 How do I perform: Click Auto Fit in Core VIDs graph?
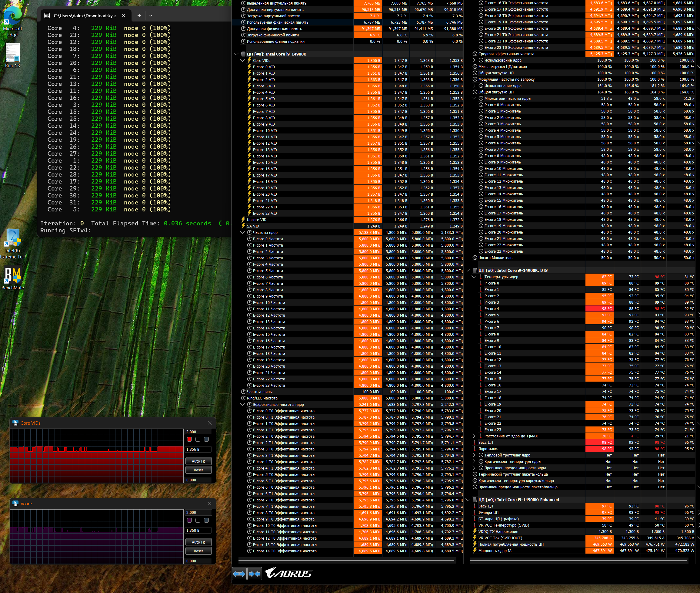pyautogui.click(x=198, y=461)
